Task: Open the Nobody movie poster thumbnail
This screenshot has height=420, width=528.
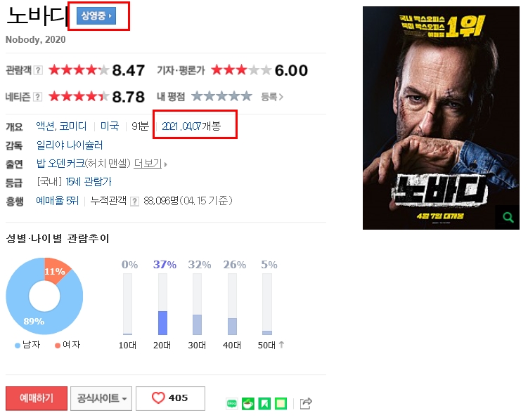Action: click(x=441, y=118)
